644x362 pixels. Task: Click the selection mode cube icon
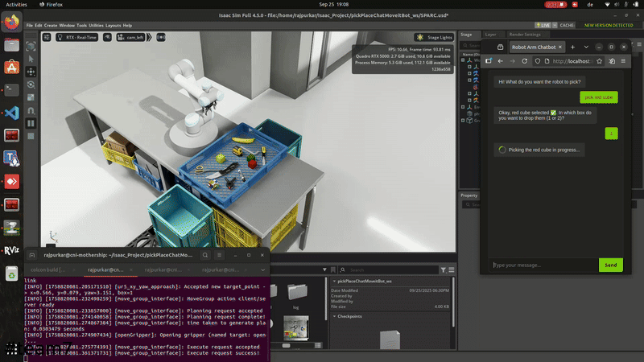31,47
